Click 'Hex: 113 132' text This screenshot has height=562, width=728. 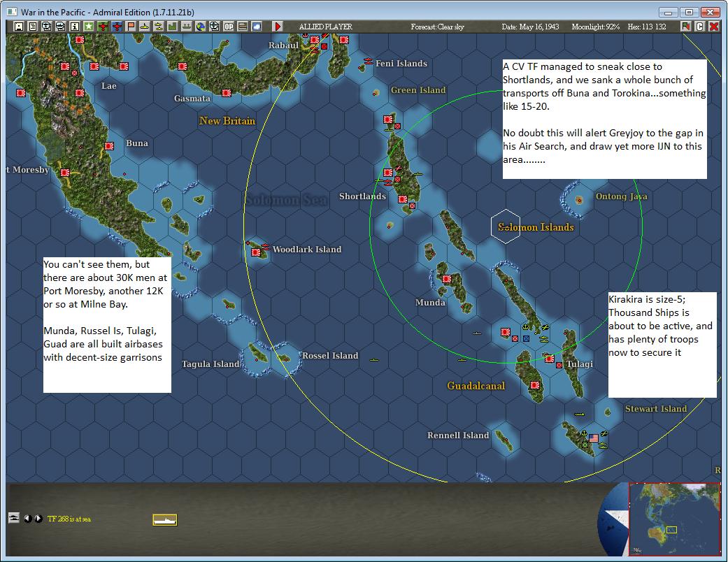pyautogui.click(x=647, y=27)
